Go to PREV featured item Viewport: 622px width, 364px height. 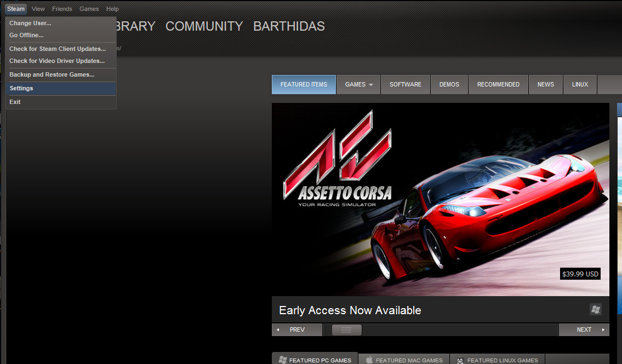click(296, 330)
